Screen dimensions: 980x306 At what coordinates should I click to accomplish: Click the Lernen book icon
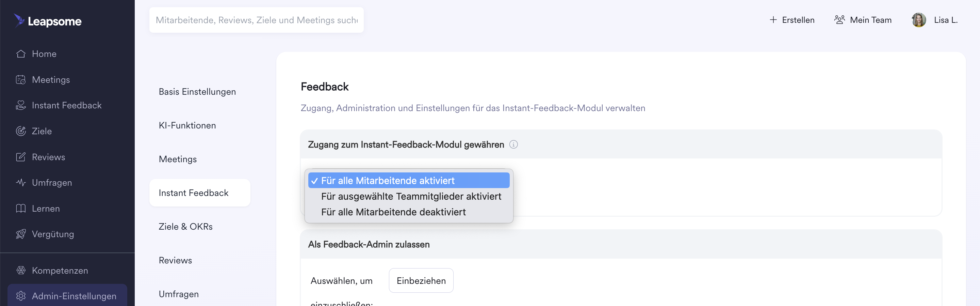pyautogui.click(x=21, y=209)
